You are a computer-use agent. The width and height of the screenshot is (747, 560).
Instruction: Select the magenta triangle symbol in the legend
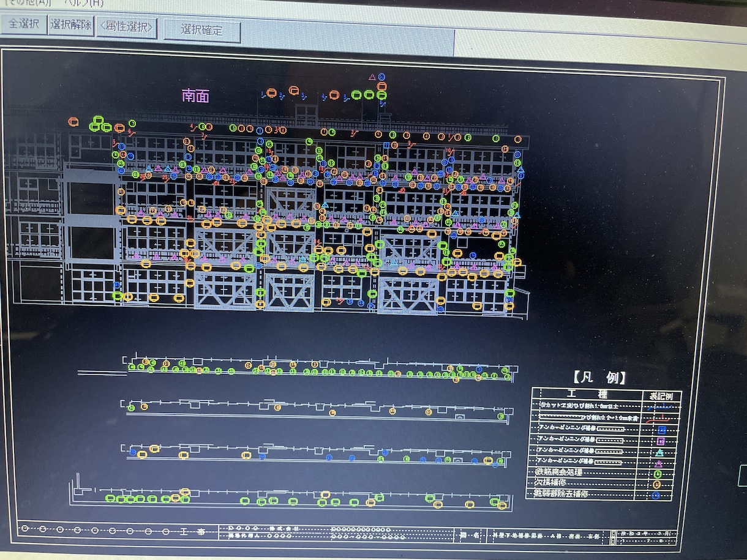pos(658,463)
